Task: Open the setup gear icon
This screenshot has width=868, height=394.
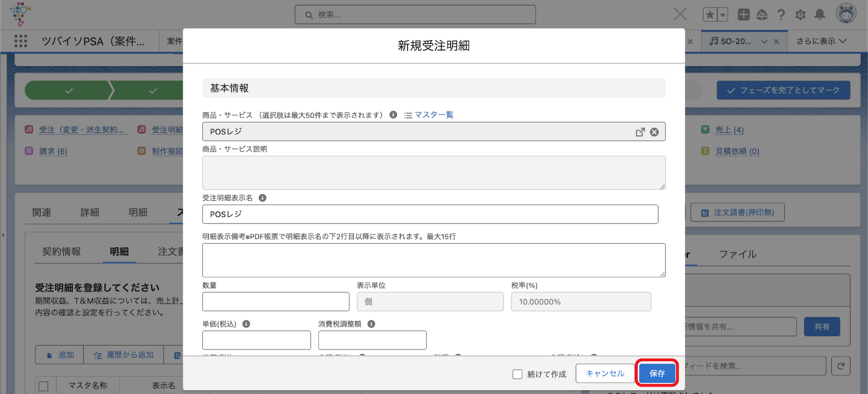Action: click(800, 15)
